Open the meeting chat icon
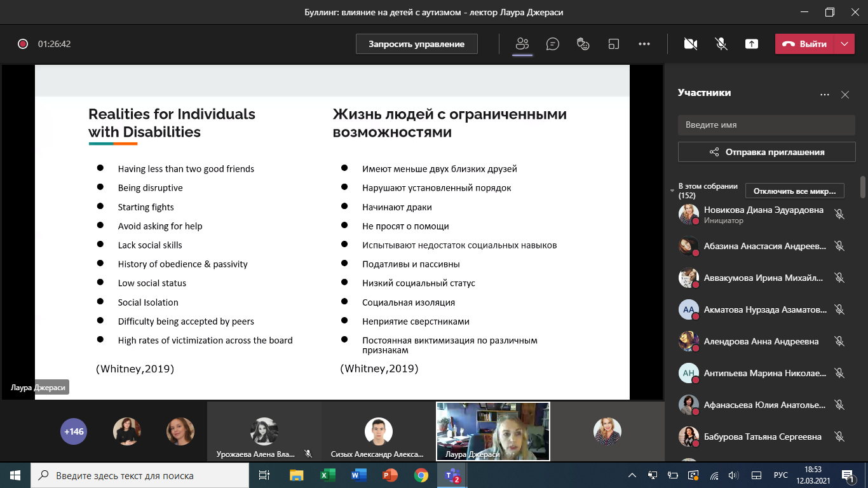868x488 pixels. coord(553,44)
